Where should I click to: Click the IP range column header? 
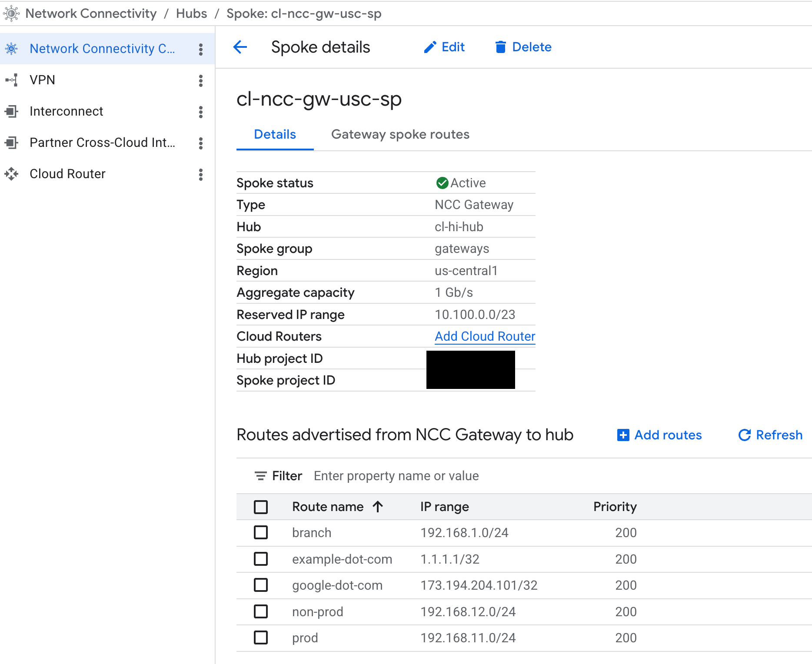click(444, 507)
